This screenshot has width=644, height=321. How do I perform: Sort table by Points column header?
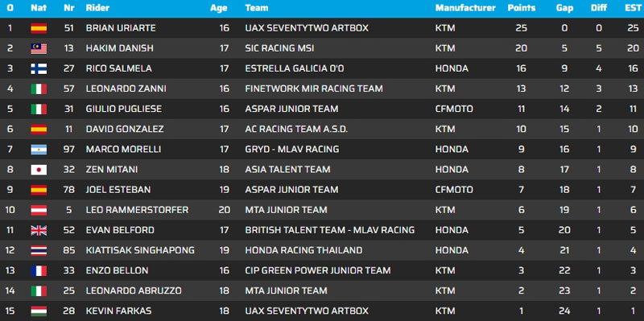tap(521, 8)
